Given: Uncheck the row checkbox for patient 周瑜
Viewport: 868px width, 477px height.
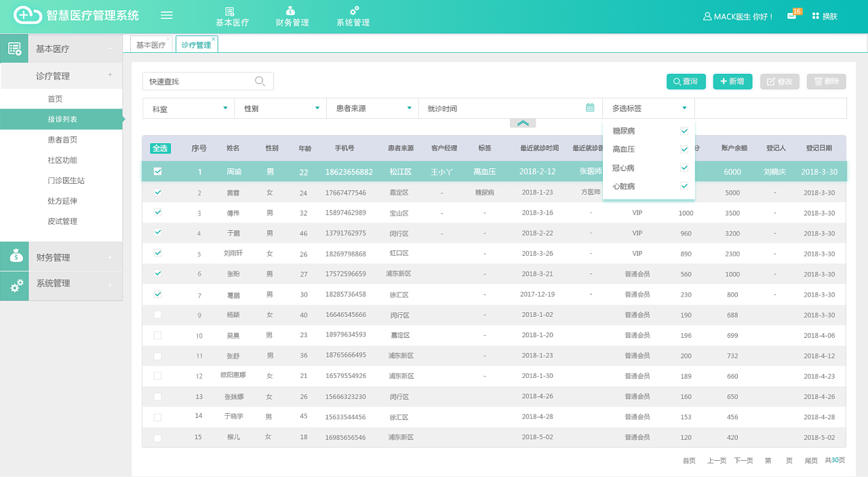Looking at the screenshot, I should point(158,171).
